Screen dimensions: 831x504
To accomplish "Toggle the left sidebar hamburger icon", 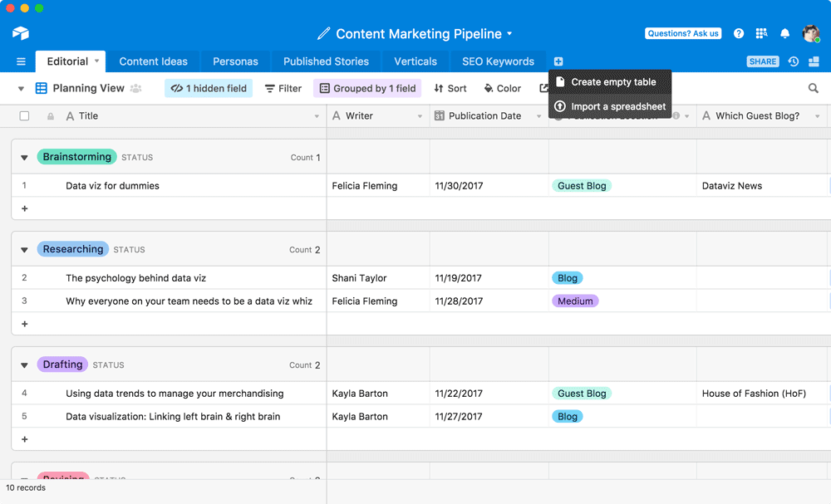I will [21, 61].
